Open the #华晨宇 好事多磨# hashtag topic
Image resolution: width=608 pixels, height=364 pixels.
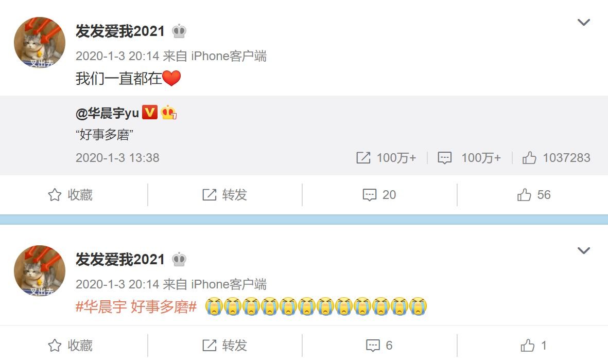pyautogui.click(x=136, y=307)
